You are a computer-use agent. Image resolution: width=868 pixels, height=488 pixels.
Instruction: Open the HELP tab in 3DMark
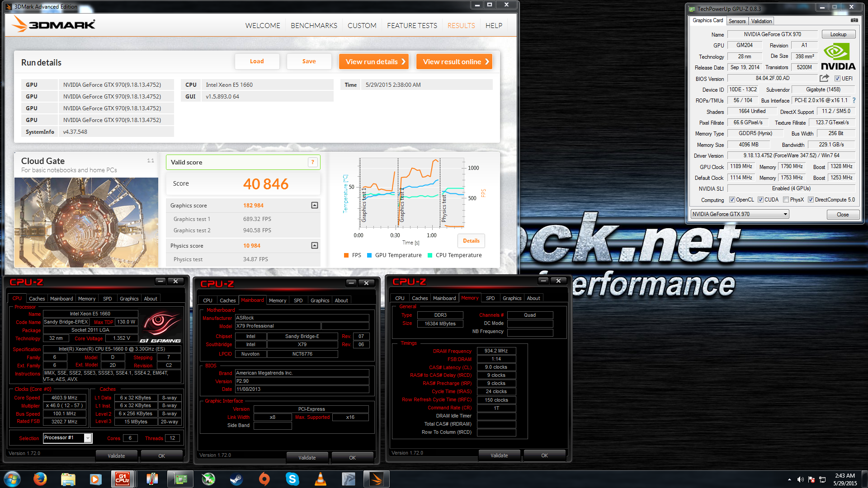pos(494,25)
